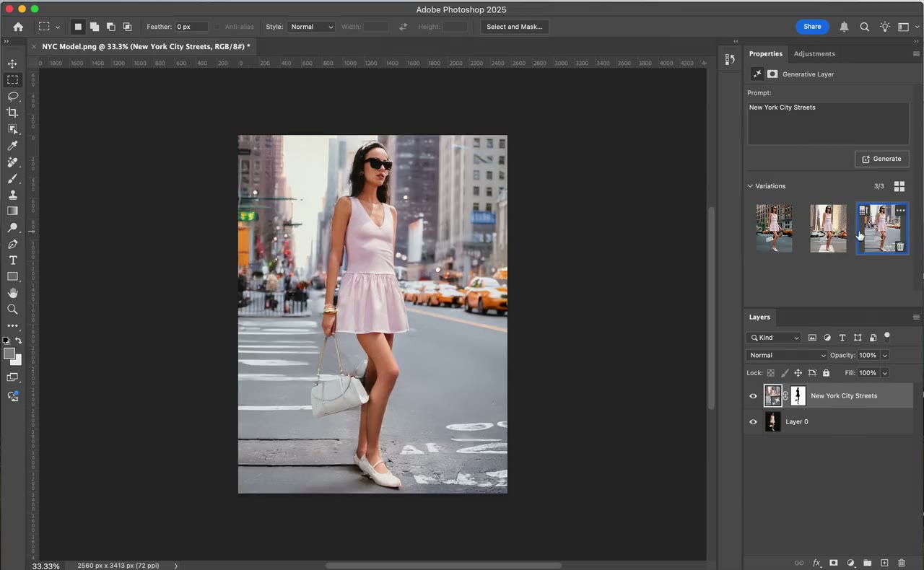Open the Opacity slider dropdown arrow
Screen dimensions: 924x570
[x=884, y=355]
